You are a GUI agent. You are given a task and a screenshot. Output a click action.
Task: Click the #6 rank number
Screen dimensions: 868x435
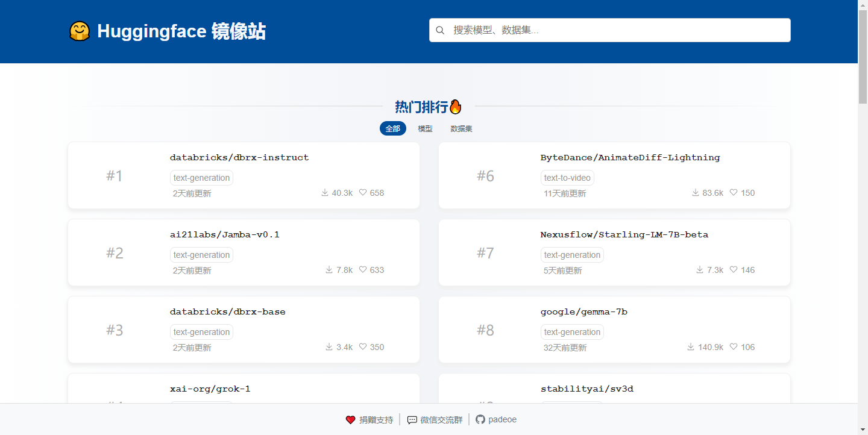[485, 176]
